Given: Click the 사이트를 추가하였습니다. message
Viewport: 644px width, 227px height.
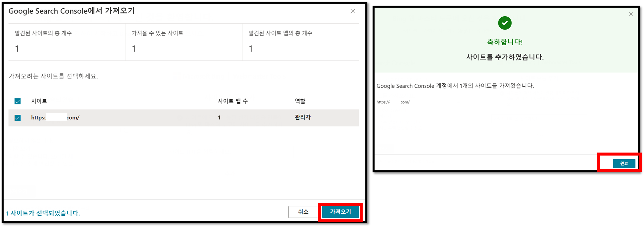Looking at the screenshot, I should (505, 57).
